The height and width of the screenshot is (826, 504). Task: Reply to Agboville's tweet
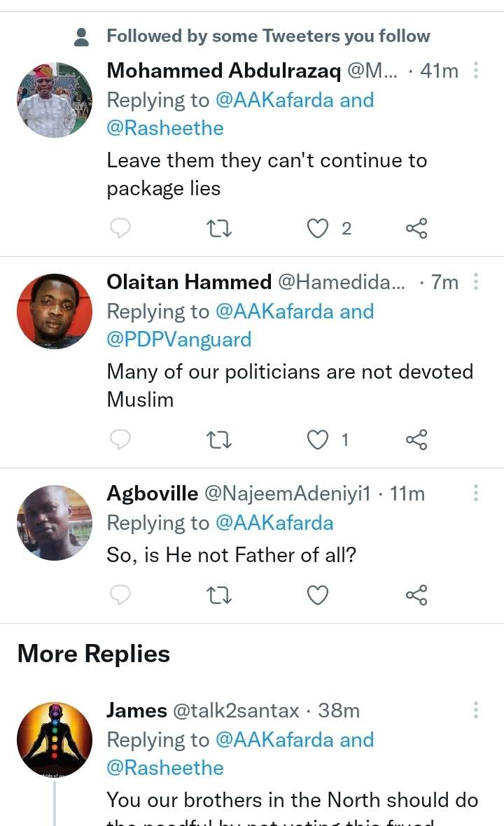(x=121, y=595)
